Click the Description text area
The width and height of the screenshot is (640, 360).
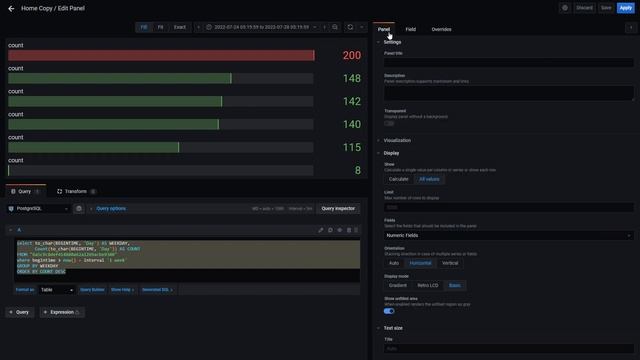point(509,93)
